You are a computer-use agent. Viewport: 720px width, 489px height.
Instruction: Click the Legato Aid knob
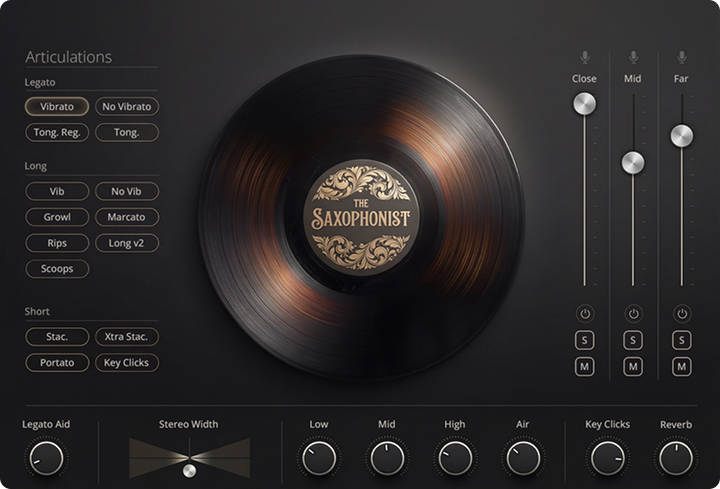tap(46, 458)
